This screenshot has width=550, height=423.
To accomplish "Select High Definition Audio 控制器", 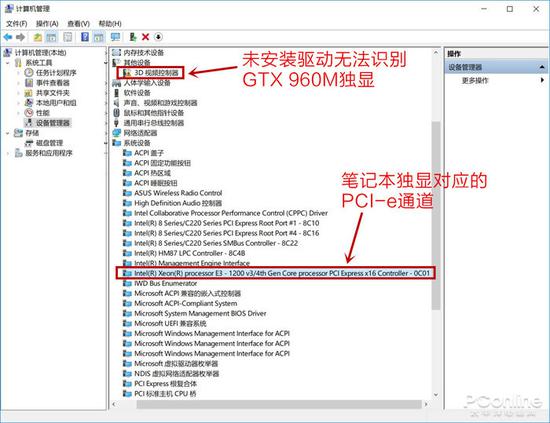I will click(178, 203).
